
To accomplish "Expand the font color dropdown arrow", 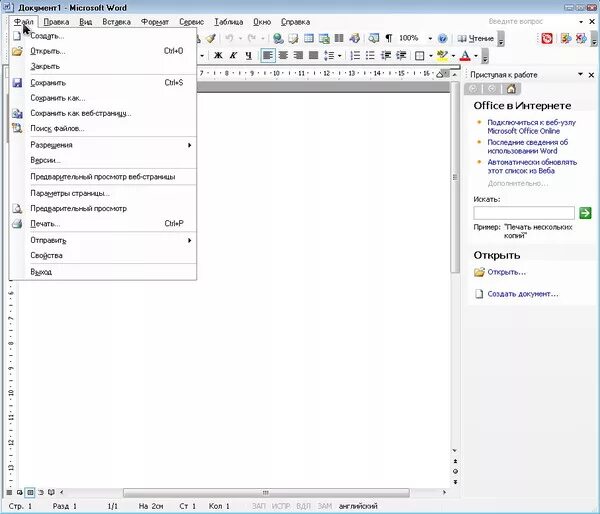I will [x=476, y=56].
